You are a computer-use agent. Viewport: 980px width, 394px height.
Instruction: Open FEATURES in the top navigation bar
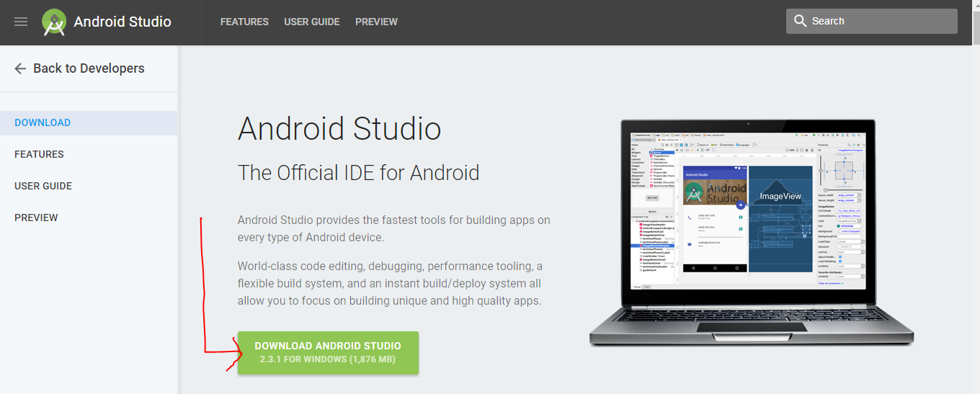244,22
